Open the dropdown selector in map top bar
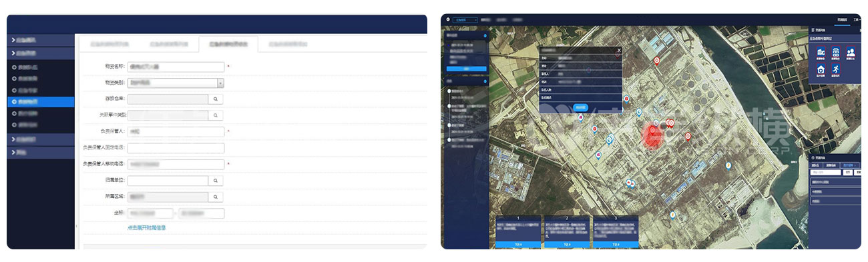Image resolution: width=868 pixels, height=262 pixels. tap(466, 20)
